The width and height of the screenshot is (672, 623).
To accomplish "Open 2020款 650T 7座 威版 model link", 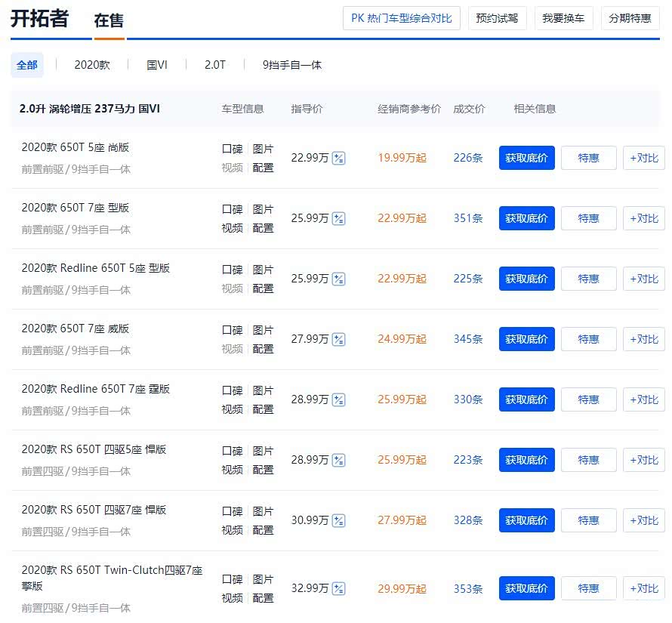I will [76, 328].
